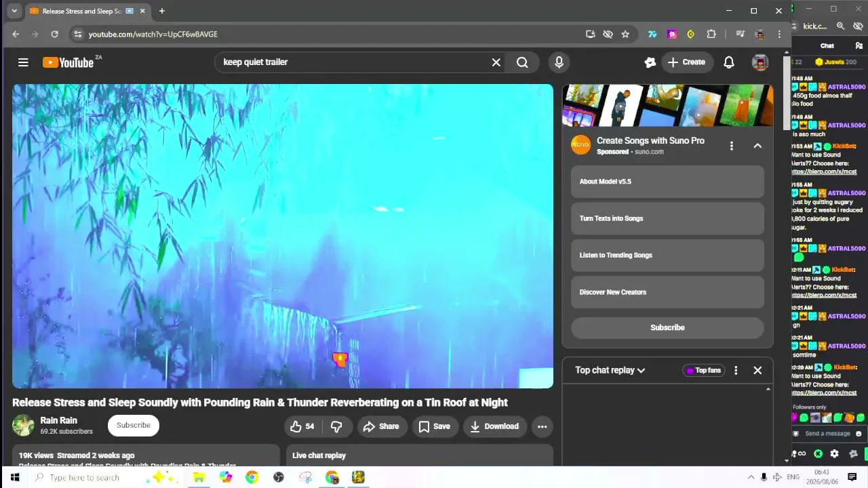Viewport: 868px width, 488px height.
Task: Dislike the video with thumbs down
Action: 336,426
